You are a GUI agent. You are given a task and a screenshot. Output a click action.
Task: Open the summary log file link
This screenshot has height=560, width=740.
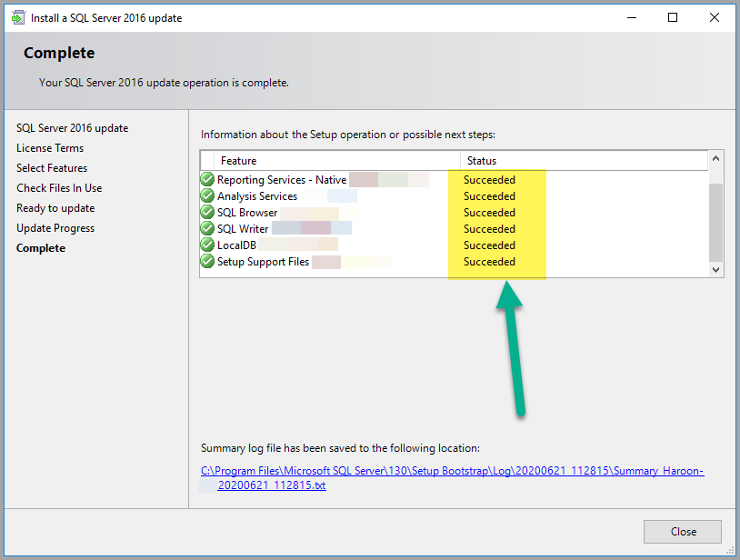(x=452, y=478)
